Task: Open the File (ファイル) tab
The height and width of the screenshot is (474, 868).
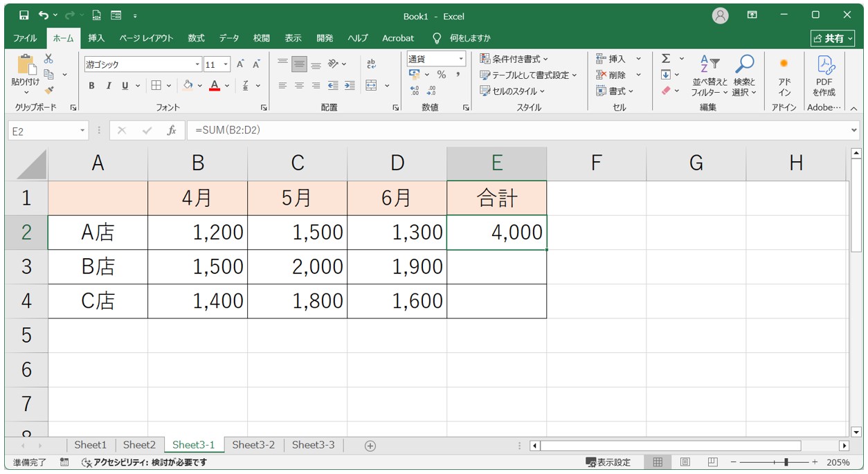Action: click(25, 38)
